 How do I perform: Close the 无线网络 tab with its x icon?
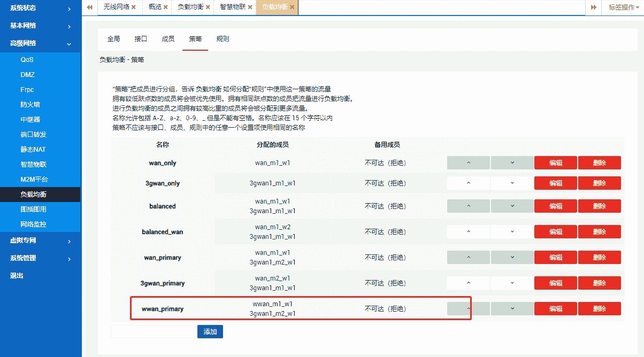(x=134, y=7)
